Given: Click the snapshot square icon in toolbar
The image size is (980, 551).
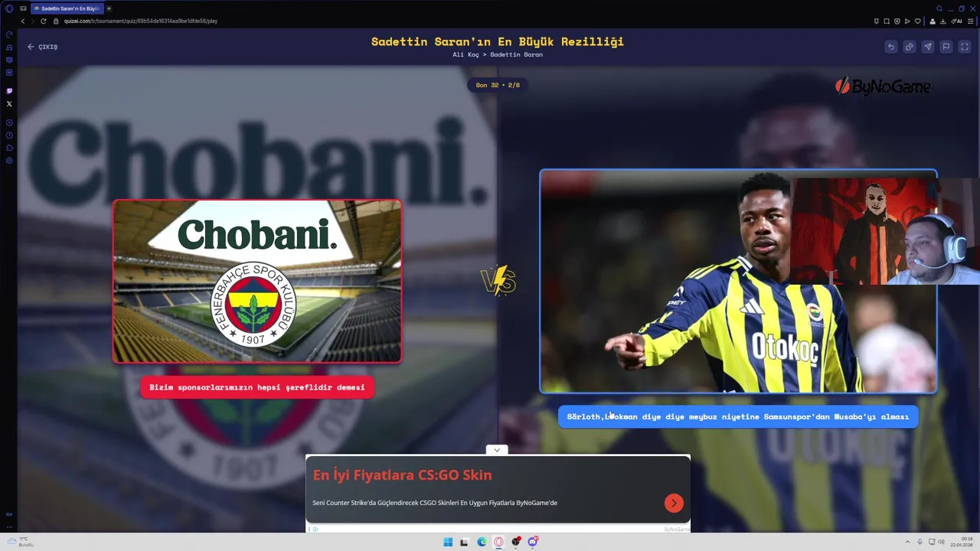Looking at the screenshot, I should pos(887,21).
